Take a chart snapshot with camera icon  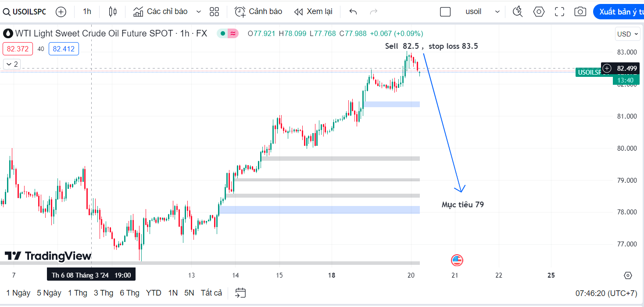(x=580, y=12)
